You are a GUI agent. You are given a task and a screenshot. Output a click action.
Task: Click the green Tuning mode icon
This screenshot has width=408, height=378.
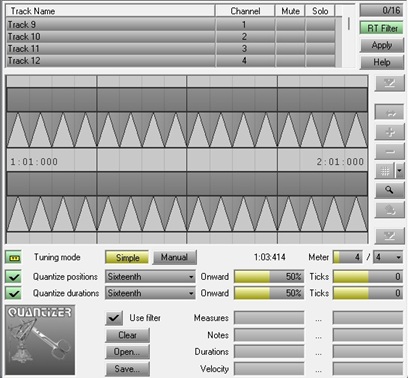[x=14, y=257]
